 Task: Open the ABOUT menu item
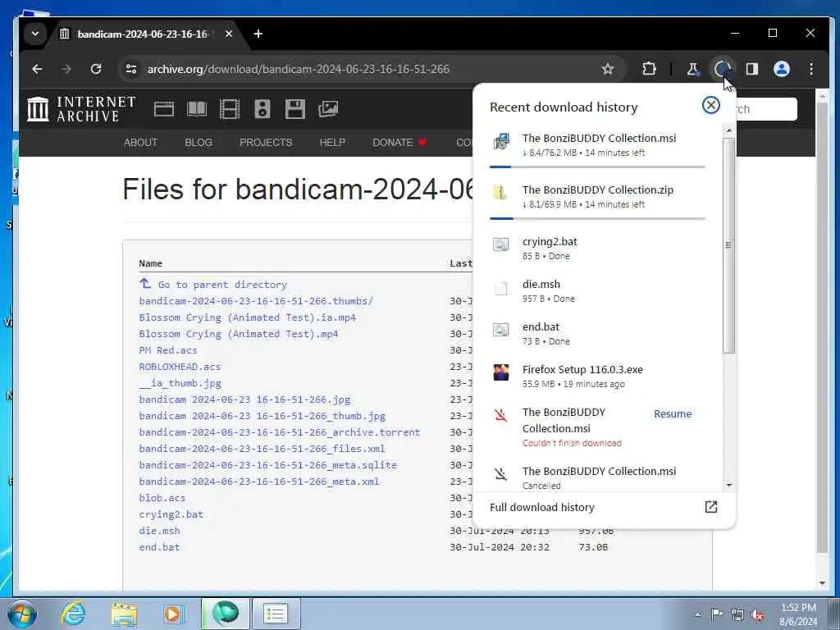pyautogui.click(x=140, y=143)
